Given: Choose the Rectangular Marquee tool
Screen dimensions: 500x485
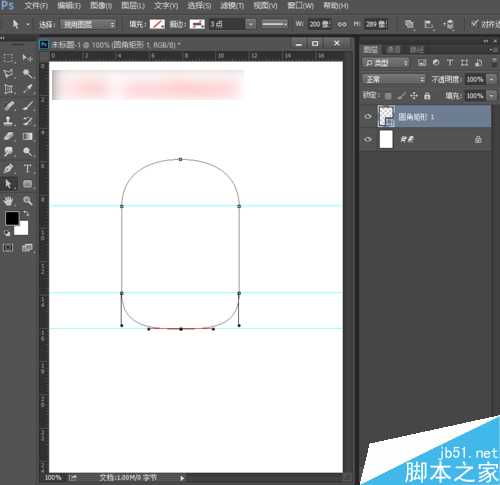Looking at the screenshot, I should point(8,58).
